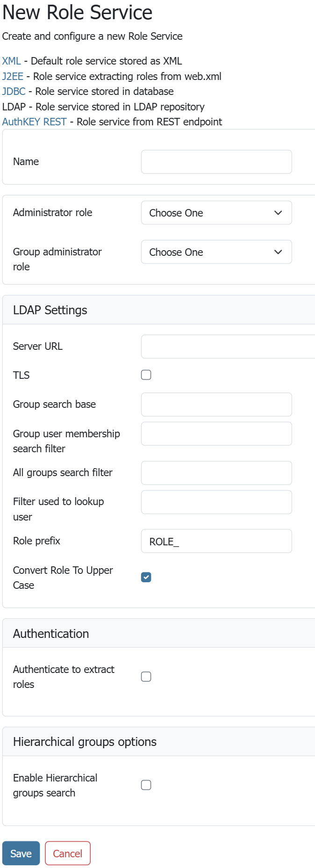The width and height of the screenshot is (315, 868).
Task: Uncheck Convert Role To Upper Case
Action: coord(146,577)
